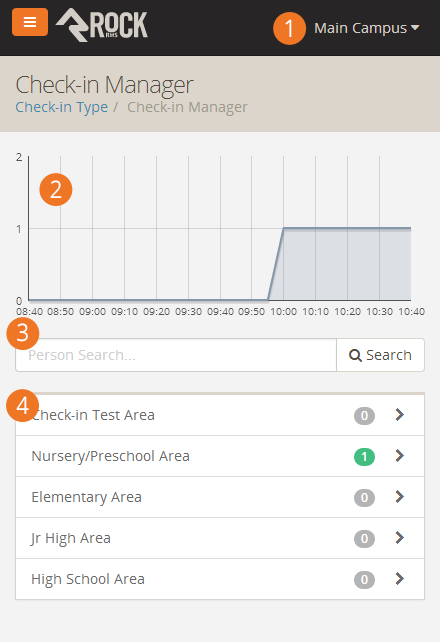This screenshot has width=440, height=642.
Task: Open the Nursery/Preschool Area row
Action: 220,456
